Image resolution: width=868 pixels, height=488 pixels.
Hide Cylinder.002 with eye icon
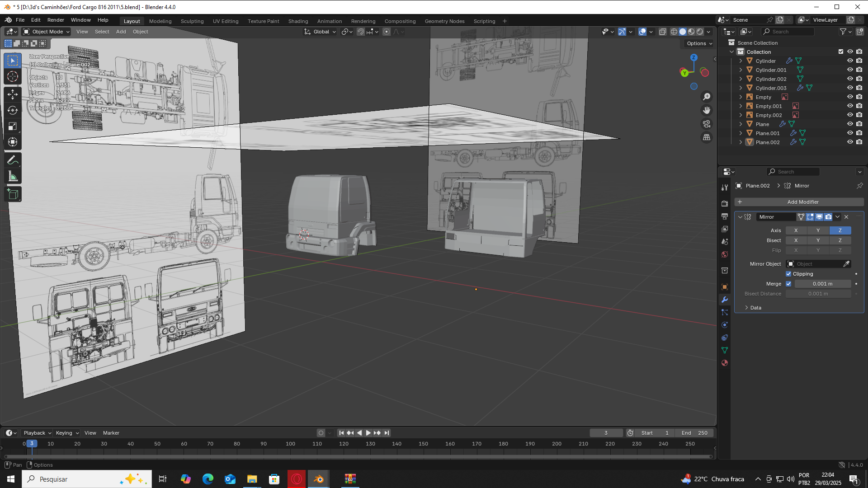[x=850, y=79]
